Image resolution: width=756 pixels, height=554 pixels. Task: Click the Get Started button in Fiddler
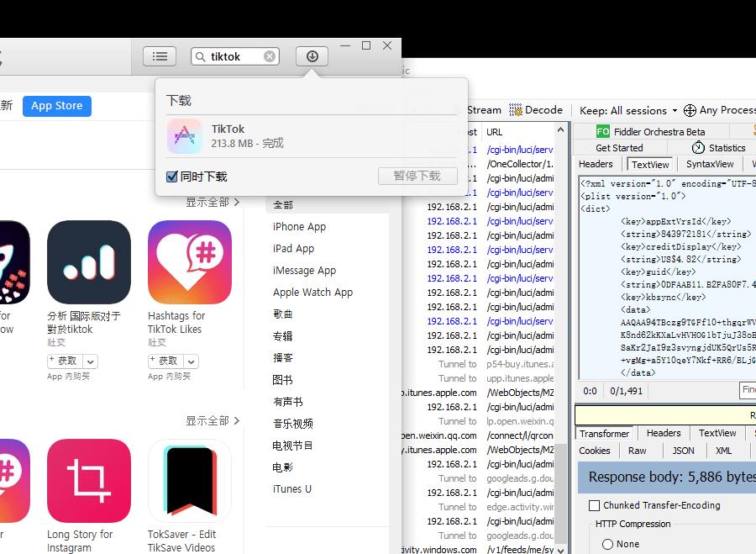click(x=620, y=147)
